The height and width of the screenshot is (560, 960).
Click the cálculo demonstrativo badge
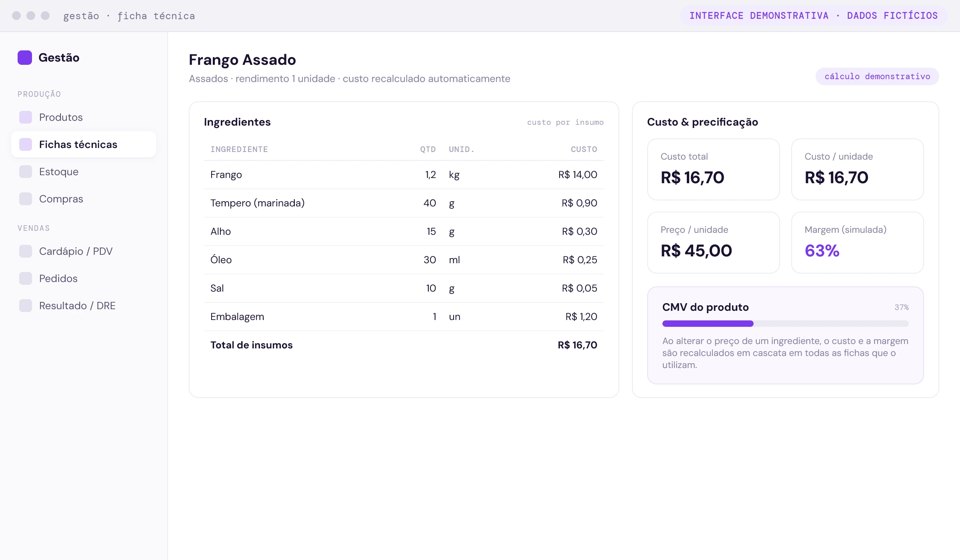[877, 76]
